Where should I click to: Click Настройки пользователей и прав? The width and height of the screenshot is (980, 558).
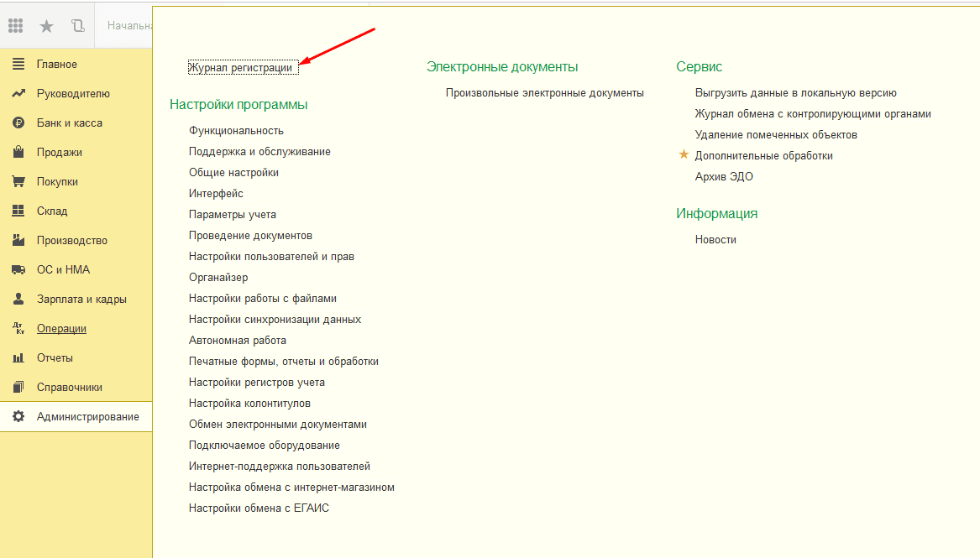pos(271,257)
